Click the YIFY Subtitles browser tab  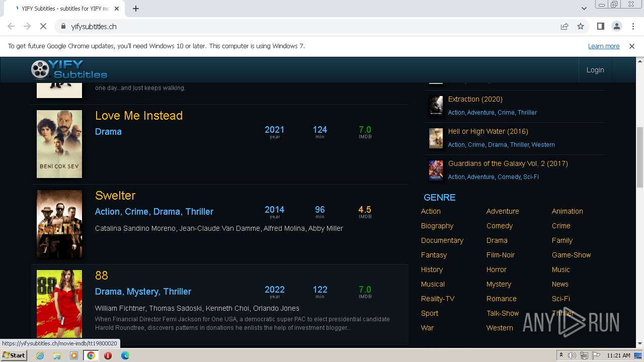(65, 9)
